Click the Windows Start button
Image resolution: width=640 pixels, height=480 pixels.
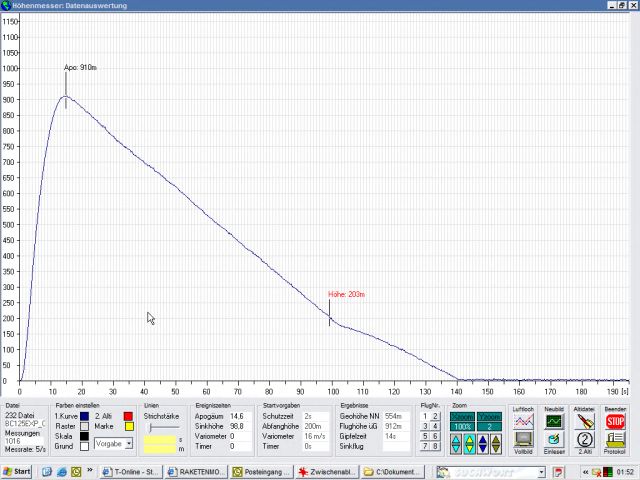pos(17,471)
